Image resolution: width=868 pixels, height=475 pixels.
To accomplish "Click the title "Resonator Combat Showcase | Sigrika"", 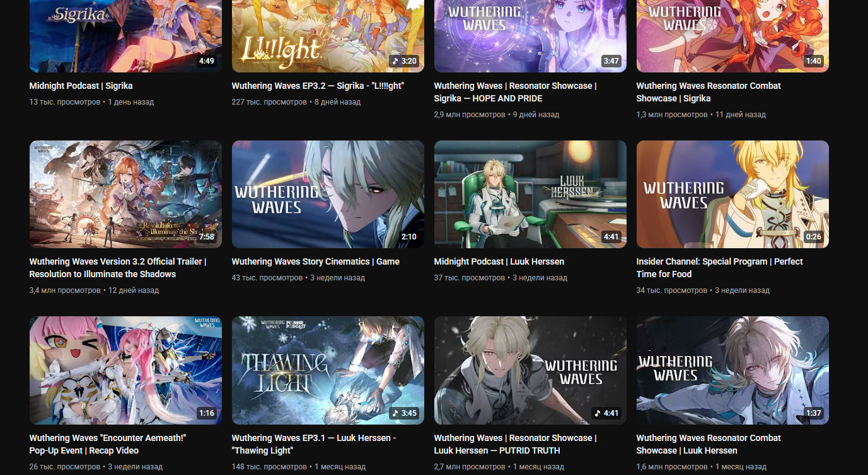I will [x=709, y=92].
